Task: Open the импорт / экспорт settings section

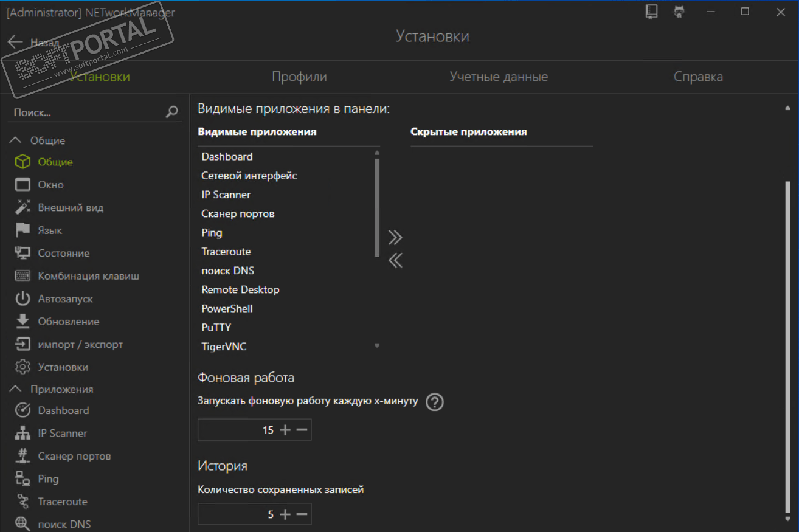Action: [x=80, y=344]
